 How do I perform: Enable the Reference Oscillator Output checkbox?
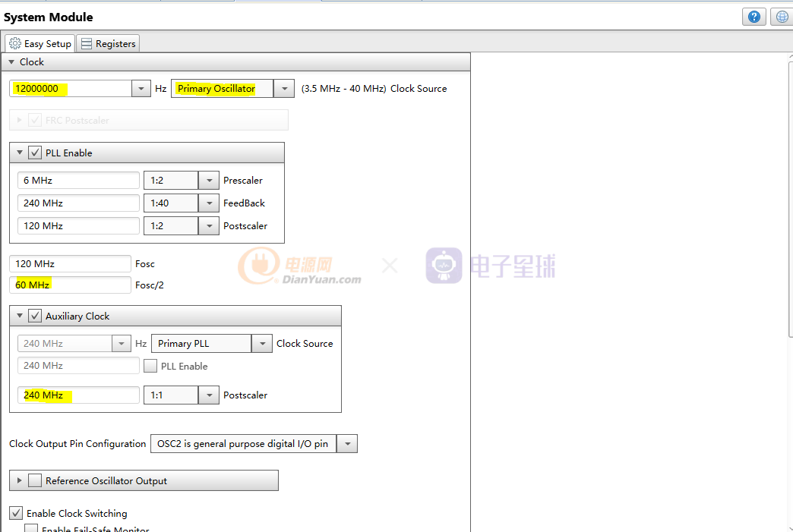pyautogui.click(x=35, y=480)
